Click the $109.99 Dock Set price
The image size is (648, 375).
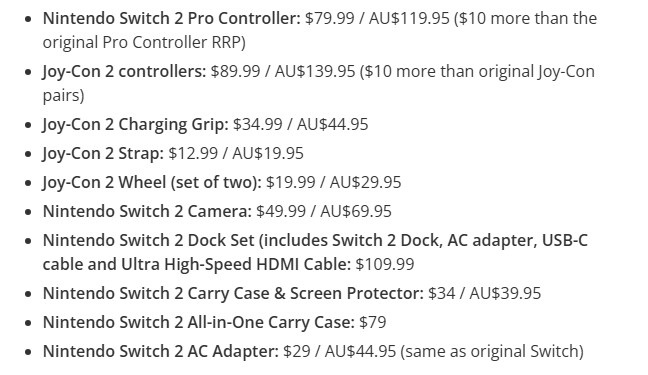385,264
